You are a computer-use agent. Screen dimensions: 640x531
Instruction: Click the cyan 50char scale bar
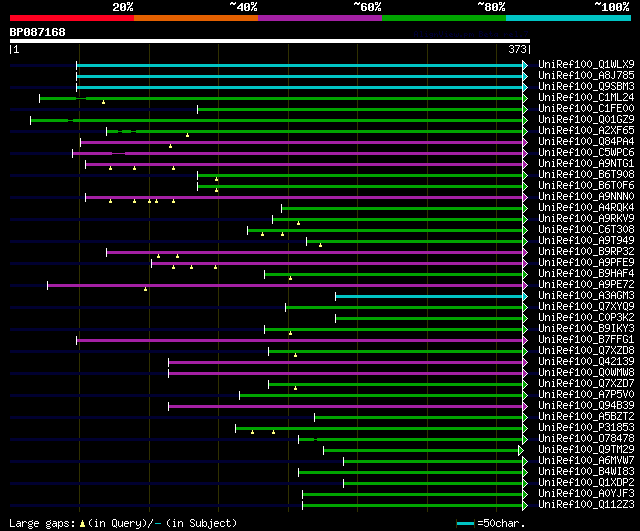(465, 523)
